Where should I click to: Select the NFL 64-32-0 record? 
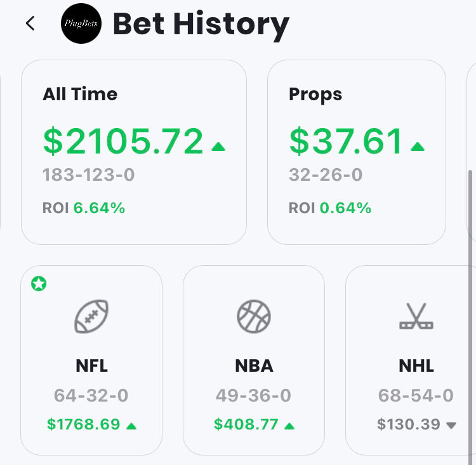pos(91,396)
